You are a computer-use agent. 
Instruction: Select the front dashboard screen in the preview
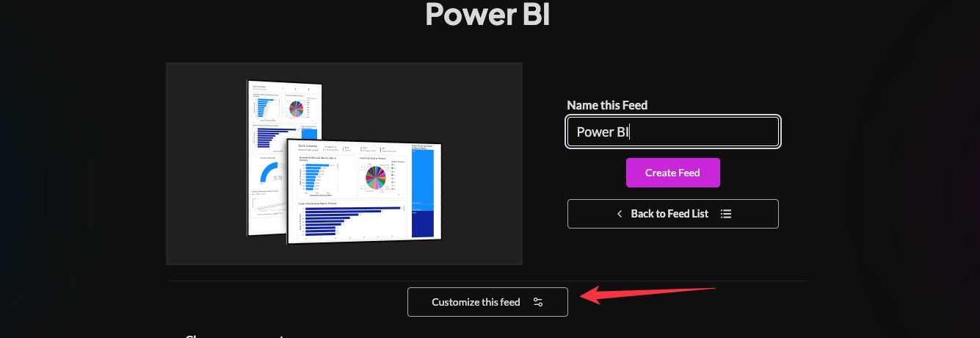[x=363, y=191]
